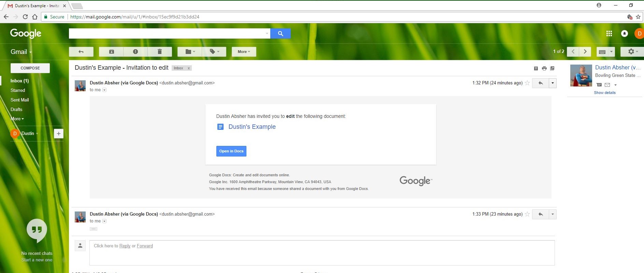The height and width of the screenshot is (273, 644).
Task: Open conversation in new window icon
Action: (552, 68)
